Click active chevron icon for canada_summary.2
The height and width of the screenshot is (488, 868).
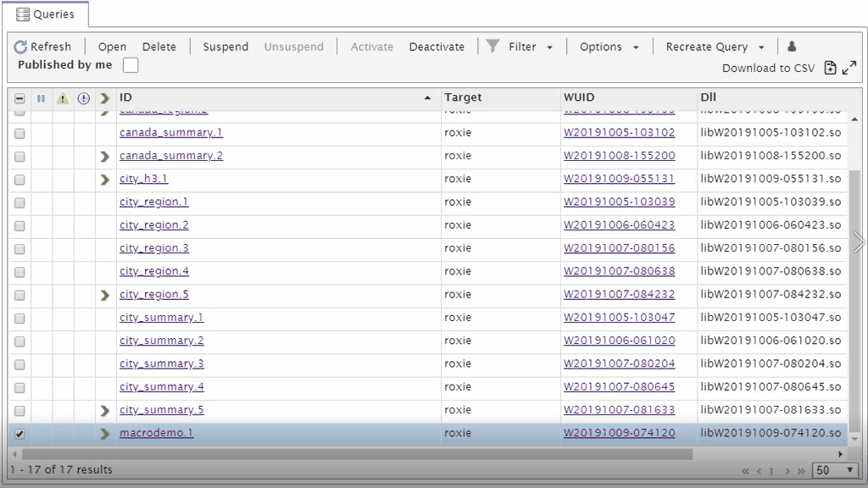click(104, 157)
